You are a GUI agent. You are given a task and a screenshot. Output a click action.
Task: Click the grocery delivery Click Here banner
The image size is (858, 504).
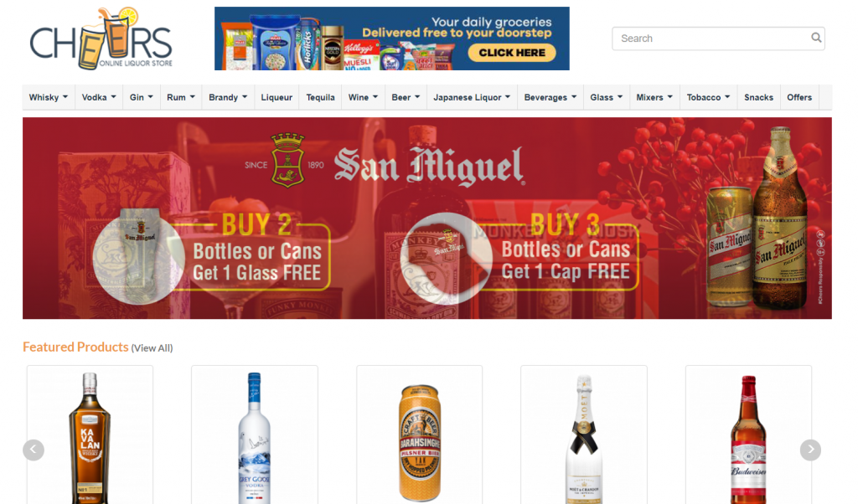(x=513, y=52)
